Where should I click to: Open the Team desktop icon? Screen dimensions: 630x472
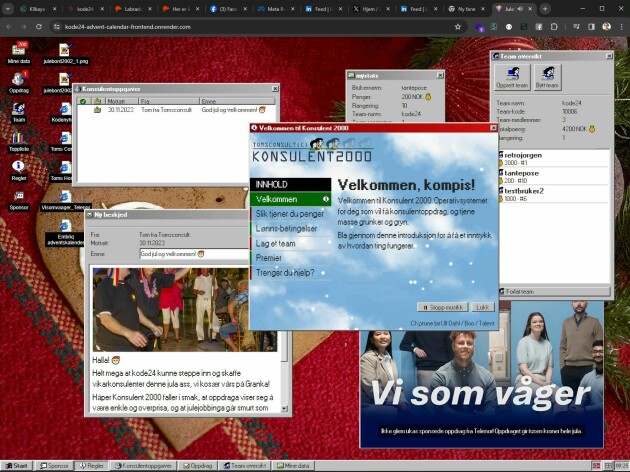(x=18, y=112)
